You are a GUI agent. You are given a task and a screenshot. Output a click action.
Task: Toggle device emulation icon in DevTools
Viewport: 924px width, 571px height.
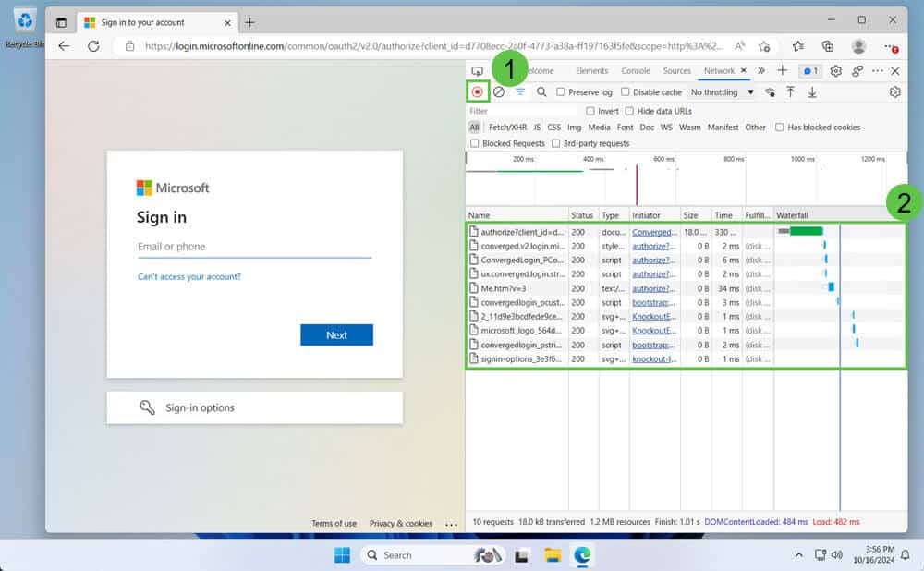(478, 71)
